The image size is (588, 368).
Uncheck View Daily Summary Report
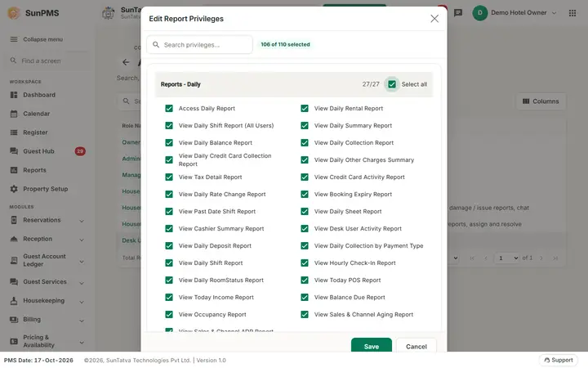[305, 125]
